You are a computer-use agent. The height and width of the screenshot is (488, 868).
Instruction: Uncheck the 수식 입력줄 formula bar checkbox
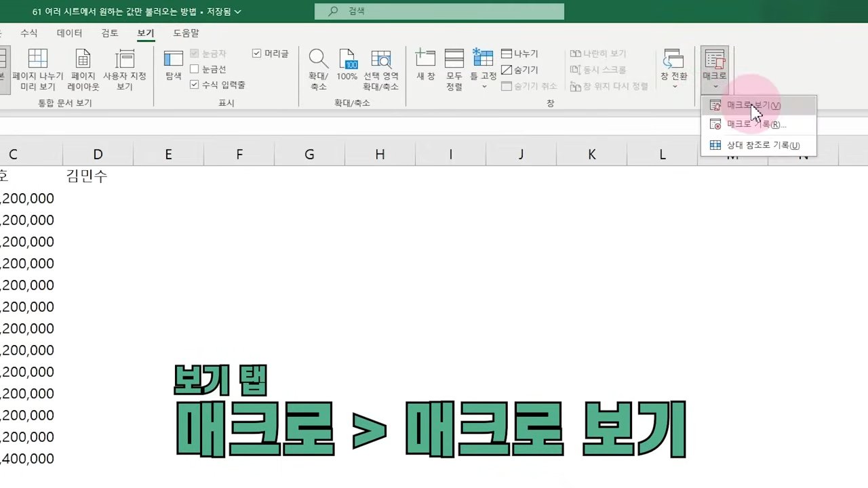tap(195, 85)
